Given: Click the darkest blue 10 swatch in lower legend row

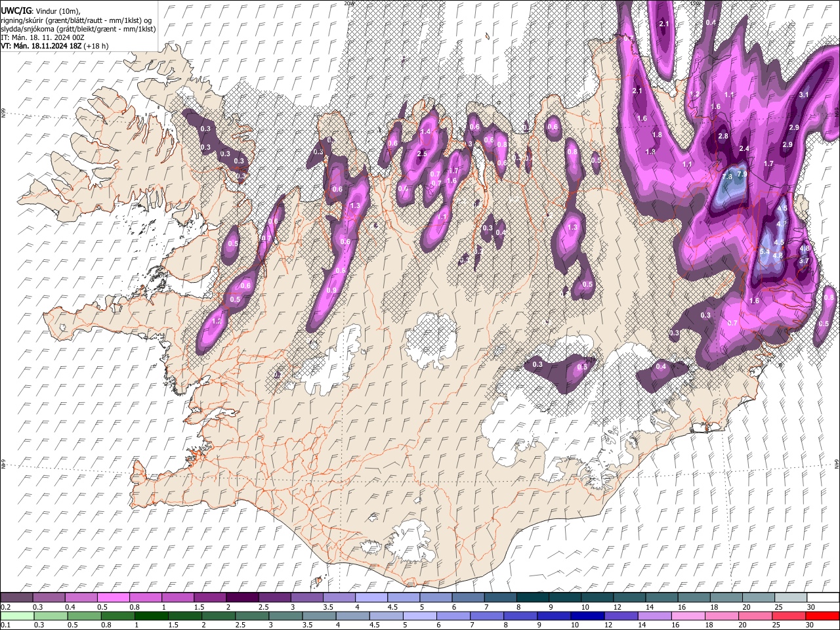Looking at the screenshot, I should [x=586, y=616].
